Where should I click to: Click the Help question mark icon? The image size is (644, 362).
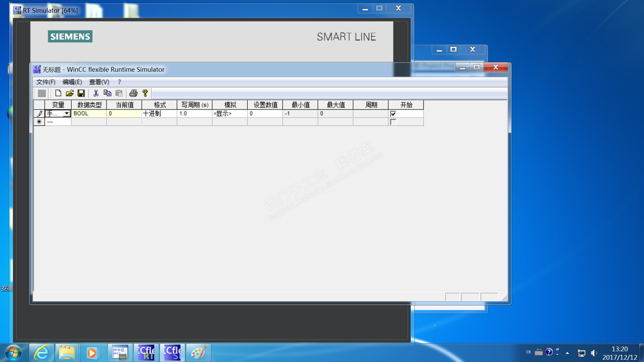[145, 93]
